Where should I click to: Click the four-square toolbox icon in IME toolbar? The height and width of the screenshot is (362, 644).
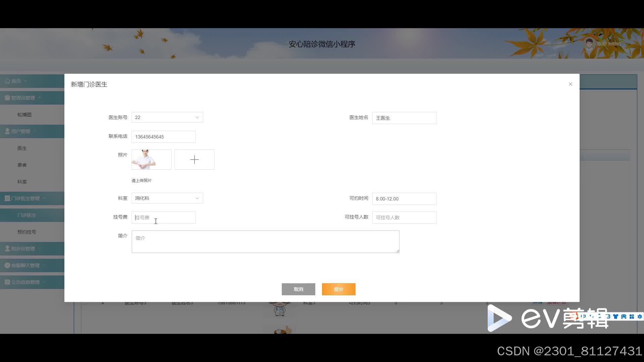[x=632, y=316]
